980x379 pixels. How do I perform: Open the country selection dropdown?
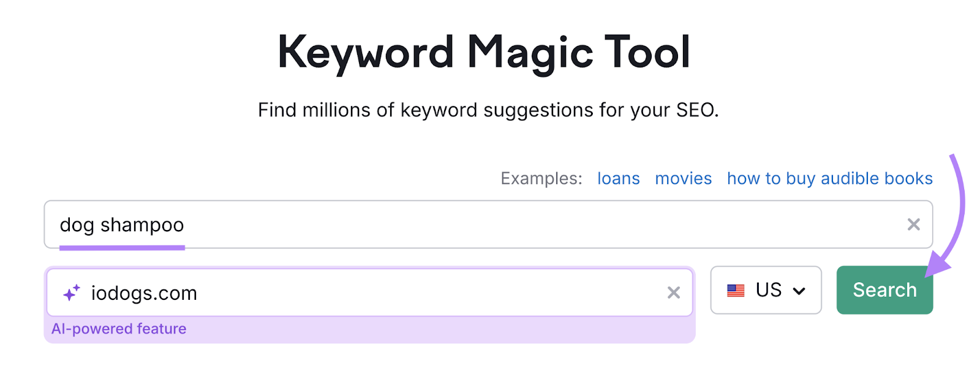point(766,290)
